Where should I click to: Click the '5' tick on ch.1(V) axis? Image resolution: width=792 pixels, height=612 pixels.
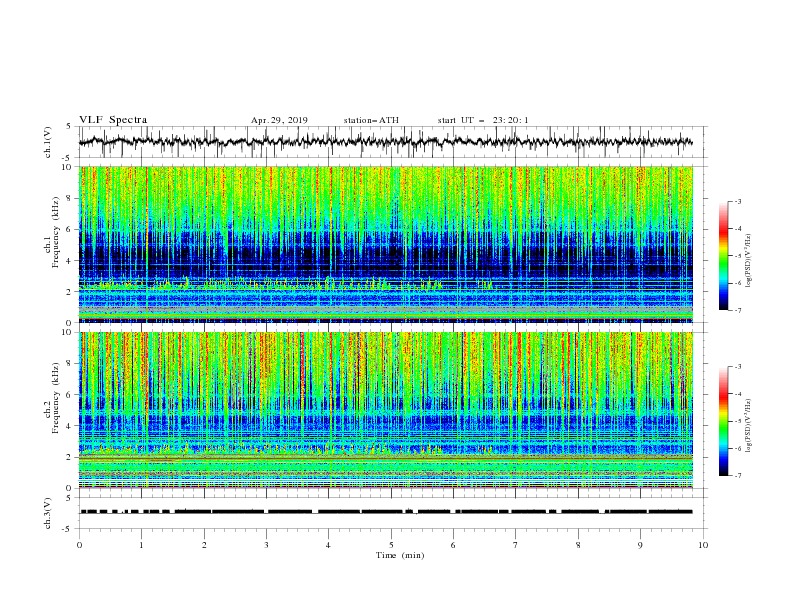click(69, 127)
